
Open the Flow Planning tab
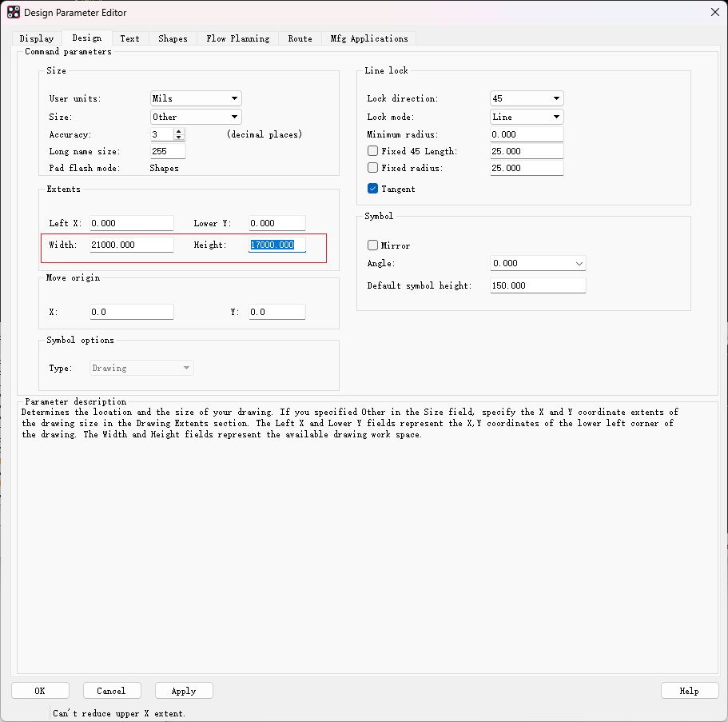[x=237, y=38]
